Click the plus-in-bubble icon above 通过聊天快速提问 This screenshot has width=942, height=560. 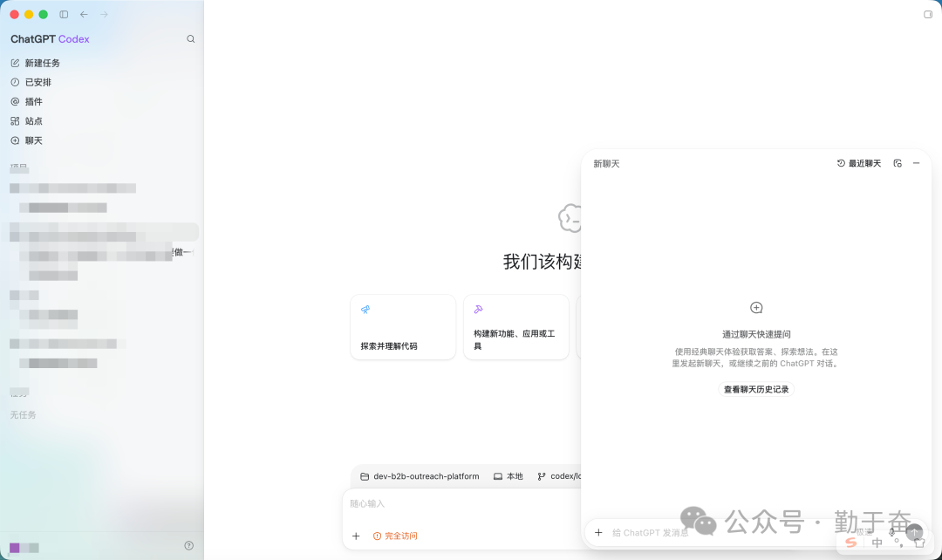pyautogui.click(x=756, y=308)
